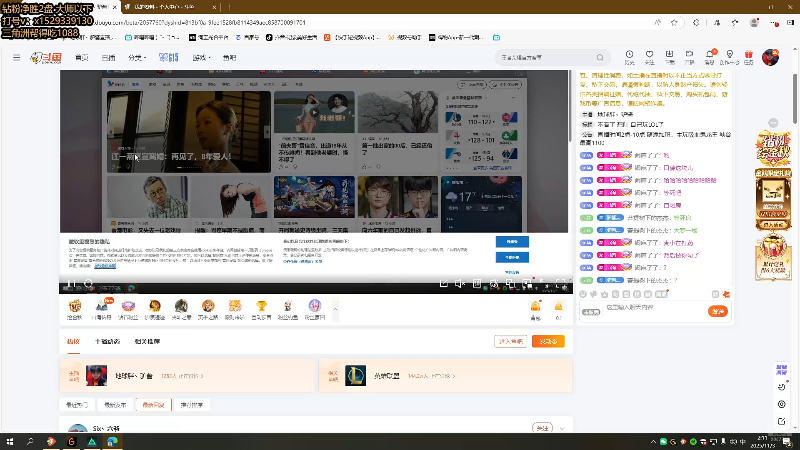
Task: Select the highlighted 最新回复 sort filter
Action: point(153,405)
